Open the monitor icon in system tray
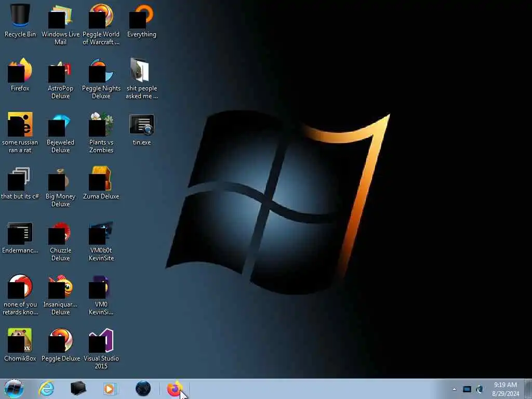Viewport: 532px width, 399px height. pos(467,389)
